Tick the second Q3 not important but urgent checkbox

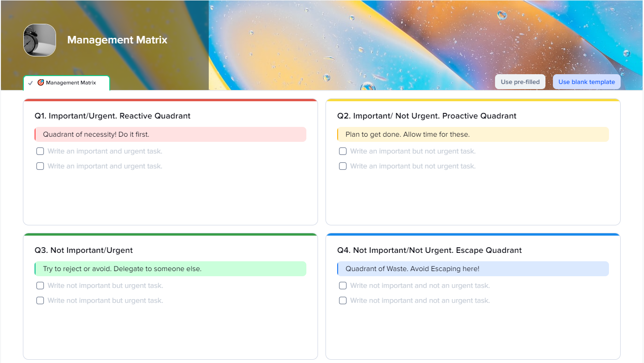(40, 300)
